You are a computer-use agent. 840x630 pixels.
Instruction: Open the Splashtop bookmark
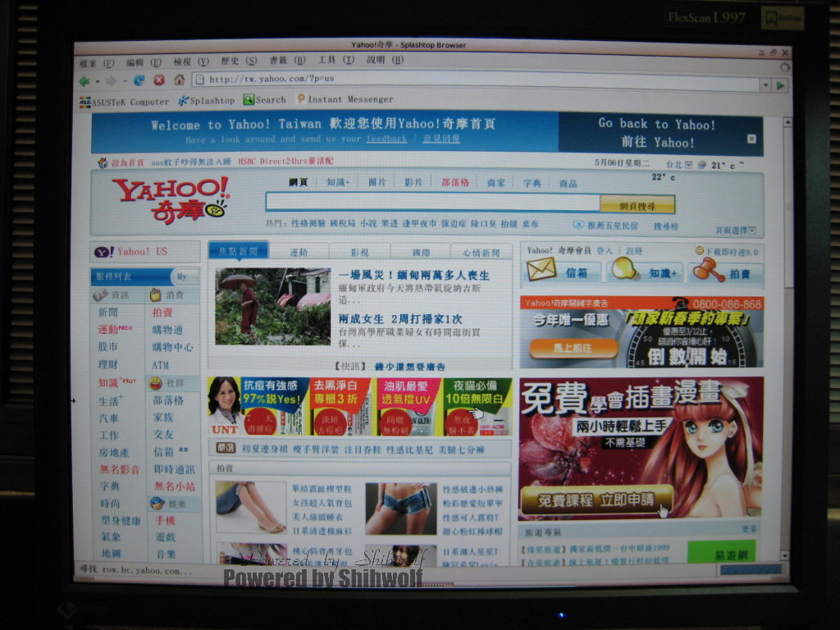click(206, 100)
